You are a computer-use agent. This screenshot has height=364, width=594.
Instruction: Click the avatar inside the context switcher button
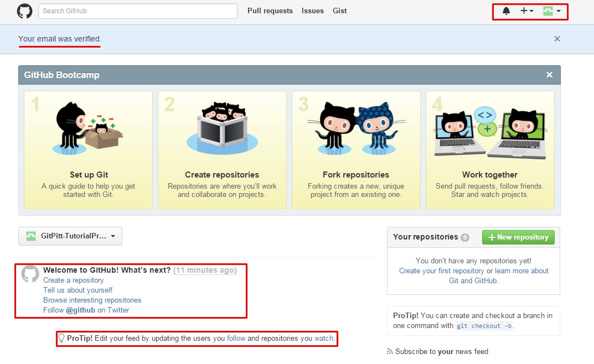point(32,236)
